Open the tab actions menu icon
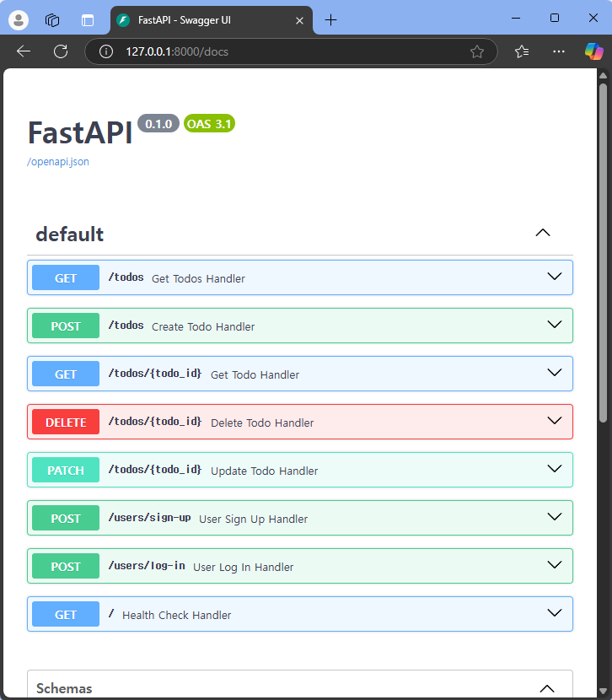This screenshot has width=612, height=700. [x=88, y=20]
